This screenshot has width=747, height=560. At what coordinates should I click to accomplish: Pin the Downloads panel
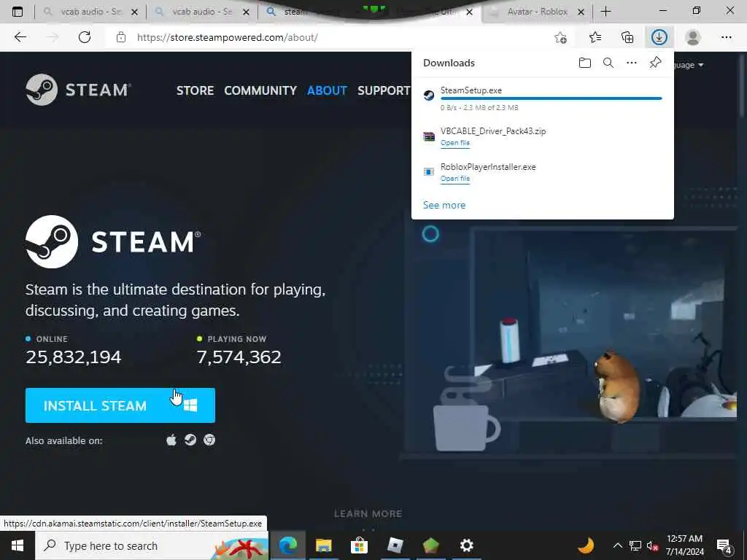pyautogui.click(x=656, y=63)
